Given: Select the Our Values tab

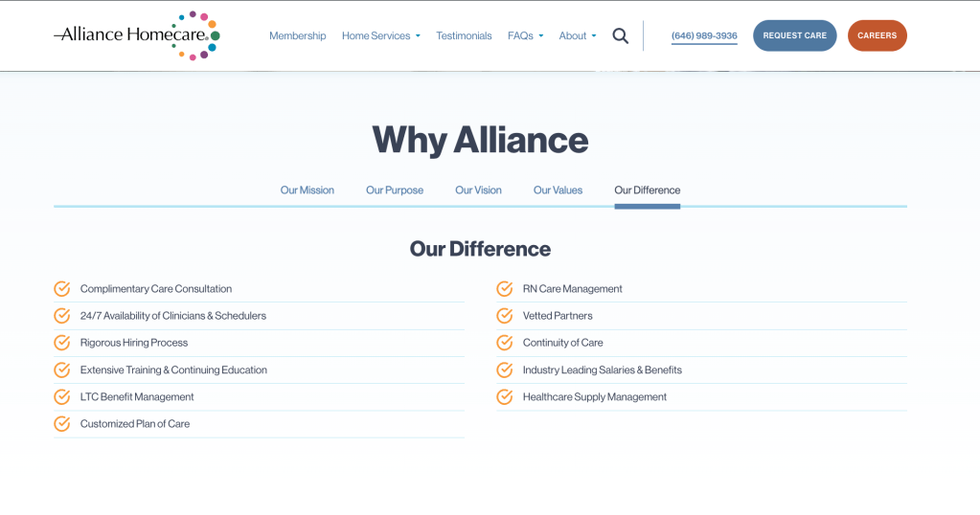Looking at the screenshot, I should 558,190.
